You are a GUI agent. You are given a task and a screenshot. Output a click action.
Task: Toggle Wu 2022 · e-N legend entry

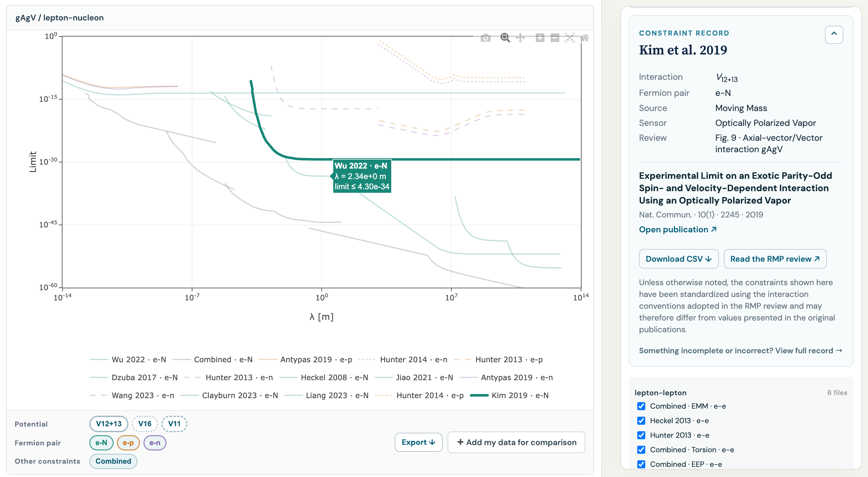click(128, 359)
